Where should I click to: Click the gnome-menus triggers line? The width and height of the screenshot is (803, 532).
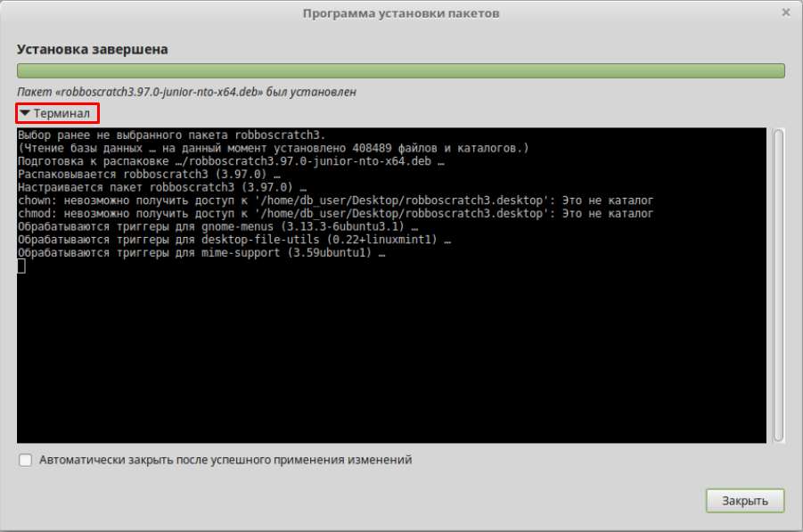point(217,226)
